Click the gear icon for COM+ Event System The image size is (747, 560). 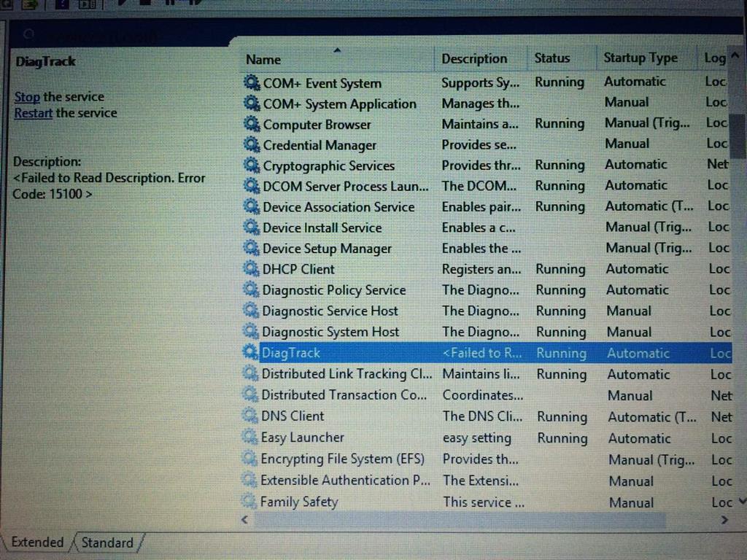coord(251,82)
